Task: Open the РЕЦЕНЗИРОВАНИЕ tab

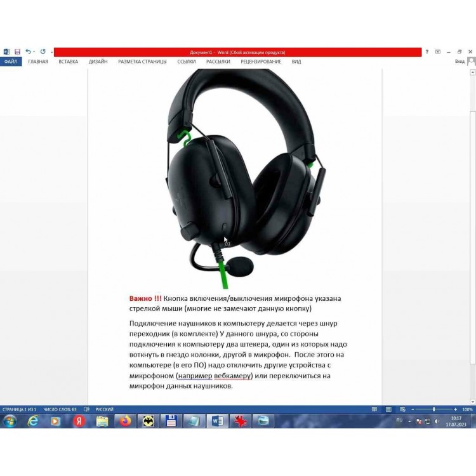Action: point(261,62)
